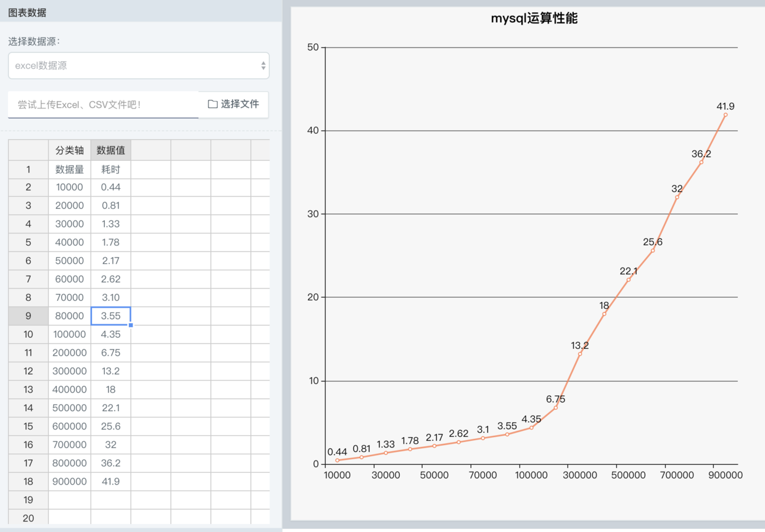Viewport: 765px width, 532px height.
Task: Click the 选择文件 button
Action: coord(233,104)
